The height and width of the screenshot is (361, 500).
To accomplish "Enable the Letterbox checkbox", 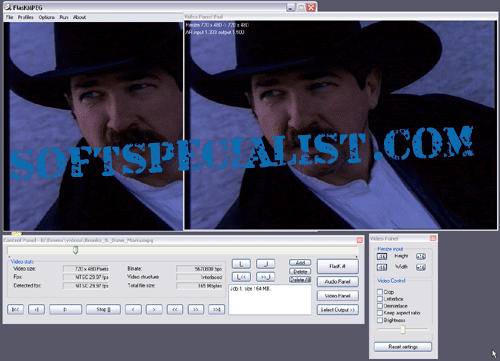I will [x=380, y=299].
